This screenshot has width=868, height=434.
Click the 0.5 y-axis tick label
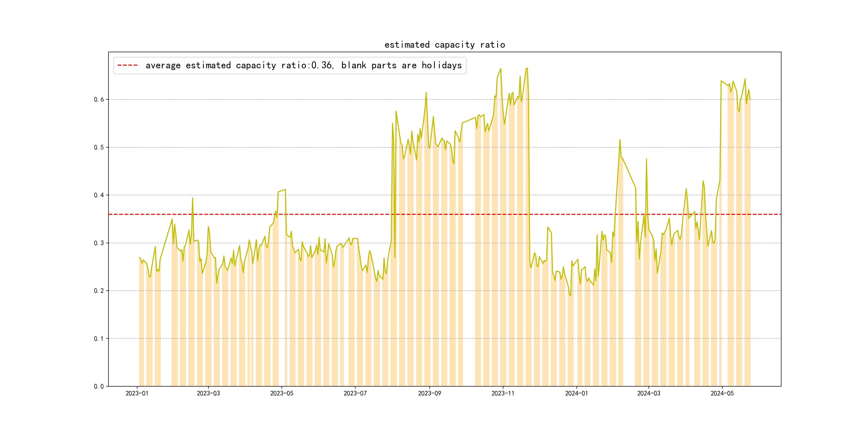(99, 147)
